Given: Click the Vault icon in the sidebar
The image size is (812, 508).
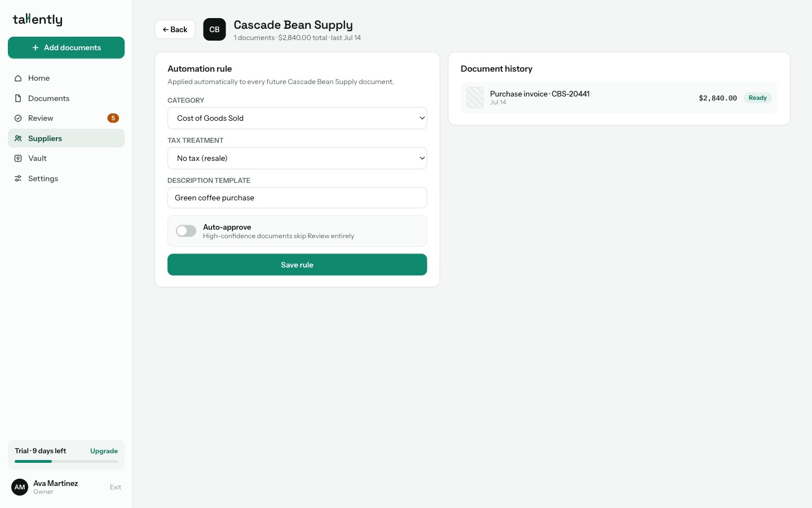Looking at the screenshot, I should coord(18,158).
